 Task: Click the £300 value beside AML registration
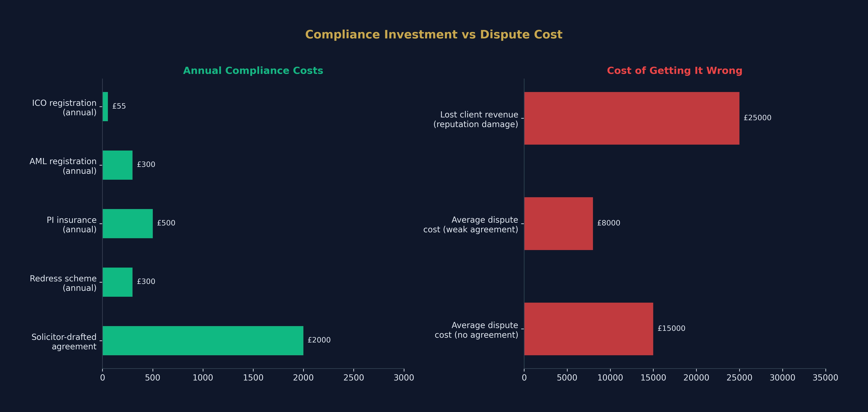click(146, 165)
